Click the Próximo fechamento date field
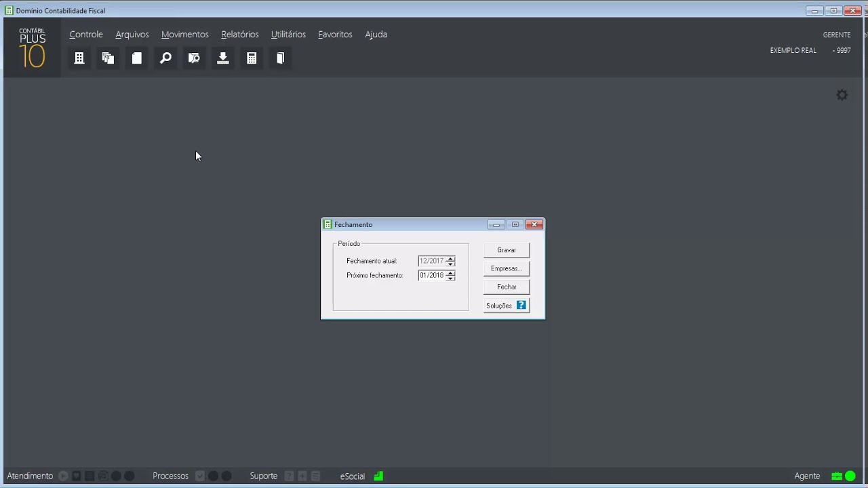The width and height of the screenshot is (868, 488). coord(432,275)
